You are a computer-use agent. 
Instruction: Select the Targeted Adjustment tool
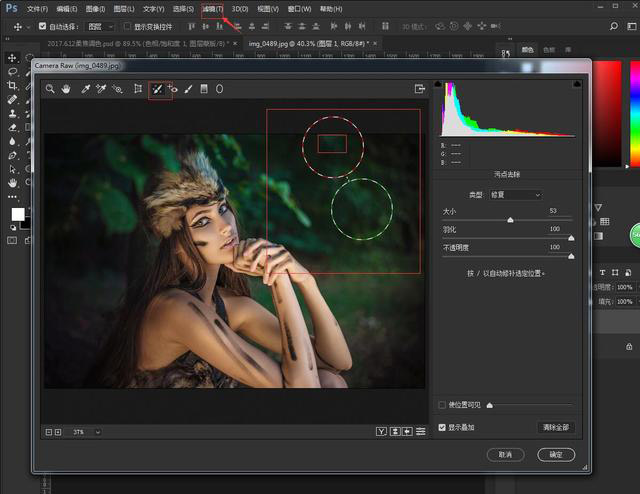[x=117, y=89]
